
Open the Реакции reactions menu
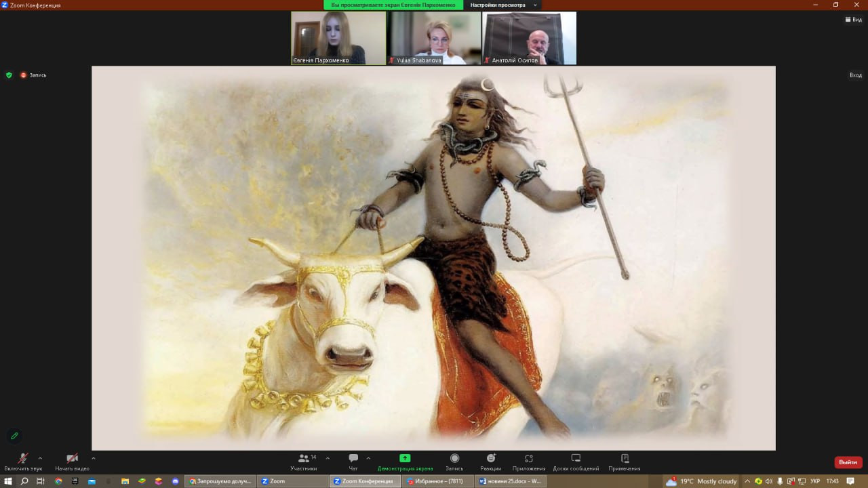(x=491, y=459)
